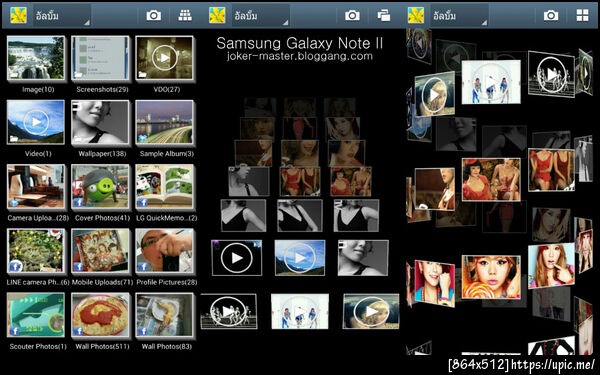Tap the play icon on the VDO(27) album
The image size is (600, 375).
tap(165, 58)
